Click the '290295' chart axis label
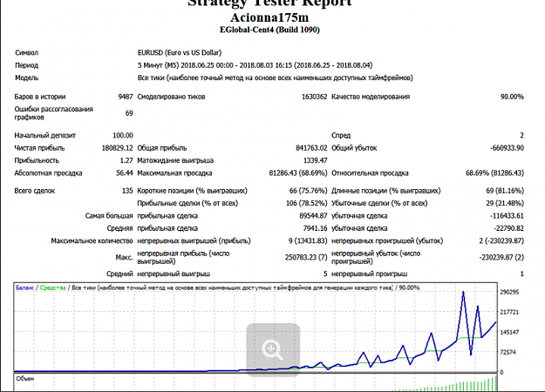This screenshot has height=392, width=545. pyautogui.click(x=509, y=292)
